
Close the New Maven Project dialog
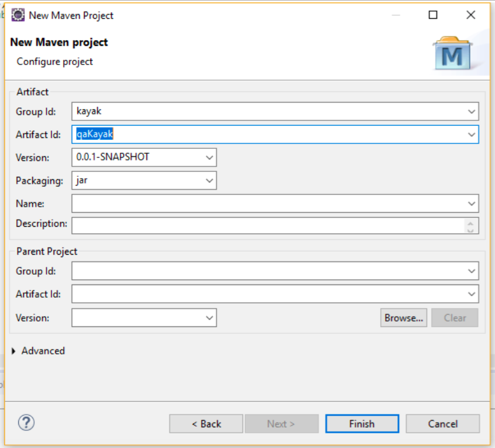pos(471,15)
